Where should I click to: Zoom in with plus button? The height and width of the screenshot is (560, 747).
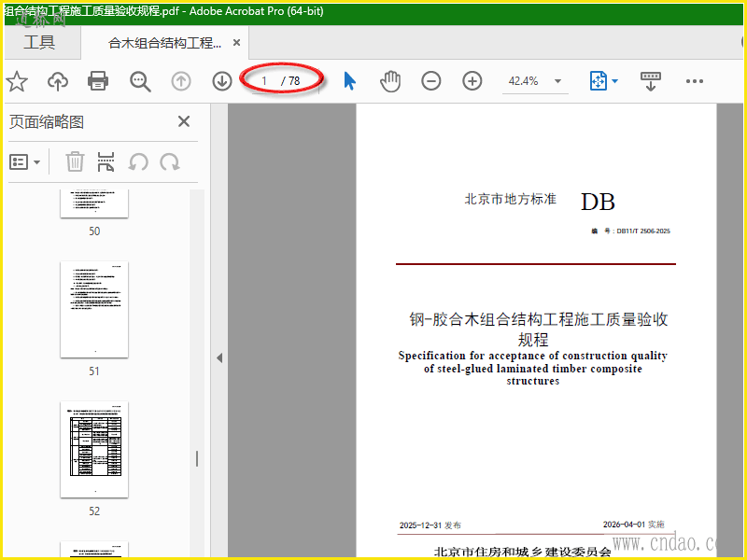(x=472, y=81)
